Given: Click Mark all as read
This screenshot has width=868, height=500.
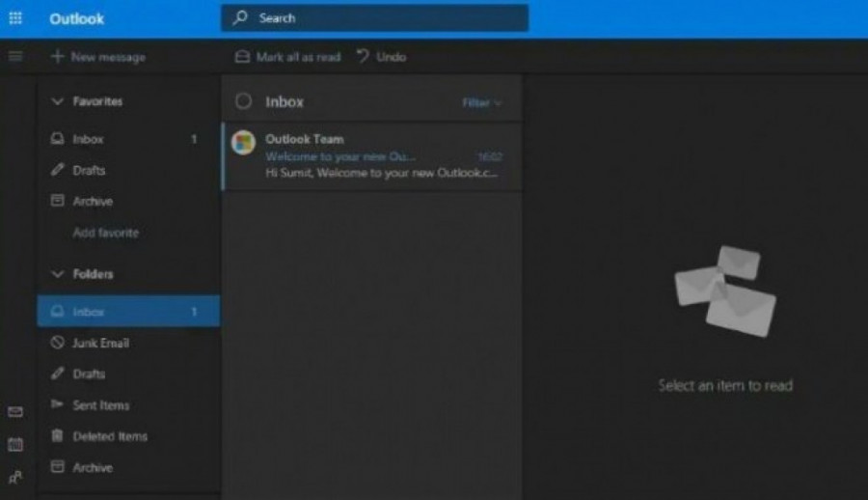Looking at the screenshot, I should pyautogui.click(x=287, y=57).
